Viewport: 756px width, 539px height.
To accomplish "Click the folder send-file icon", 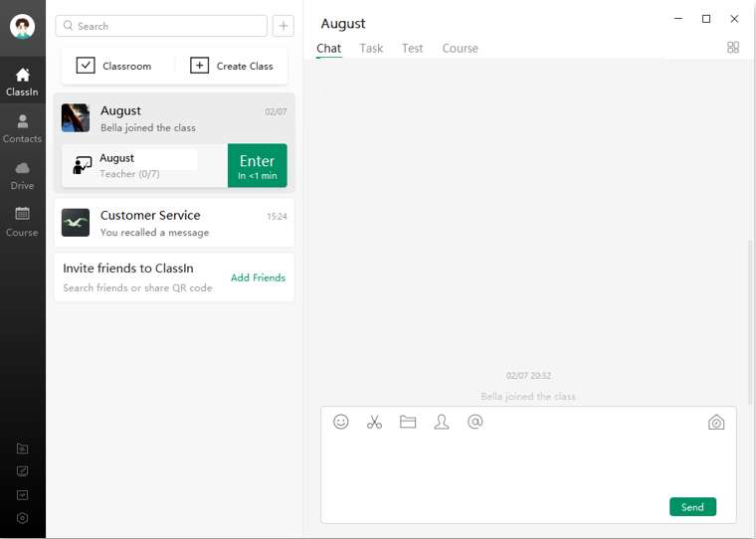I will coord(408,422).
